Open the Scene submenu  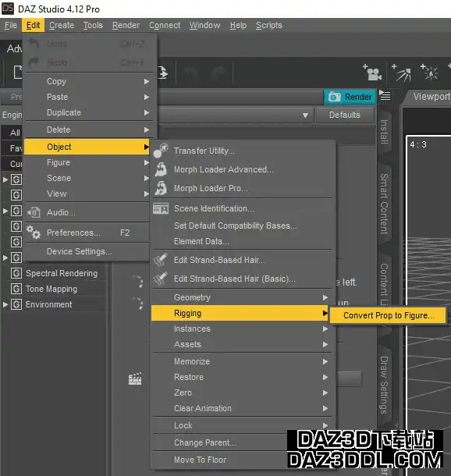(x=87, y=178)
